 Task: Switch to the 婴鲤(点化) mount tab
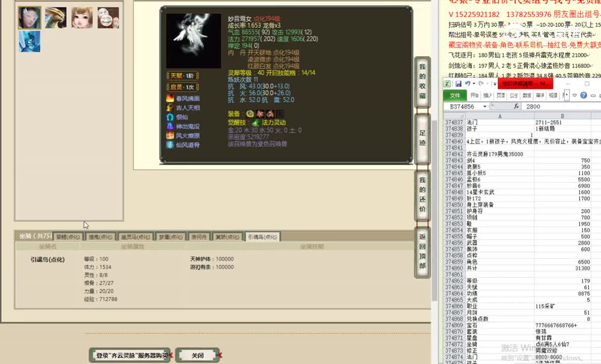[68, 237]
